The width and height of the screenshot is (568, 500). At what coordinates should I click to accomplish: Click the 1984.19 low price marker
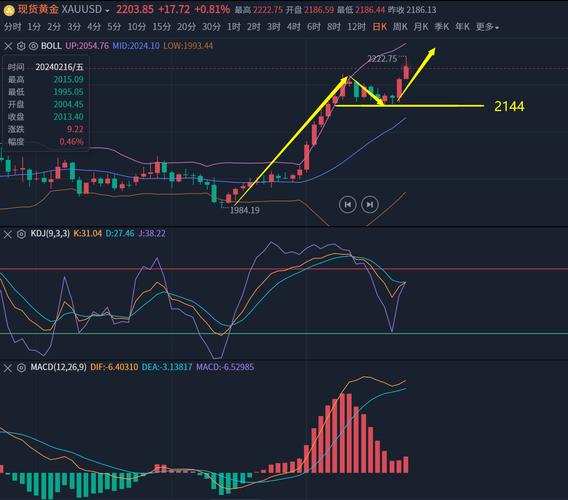tap(245, 210)
